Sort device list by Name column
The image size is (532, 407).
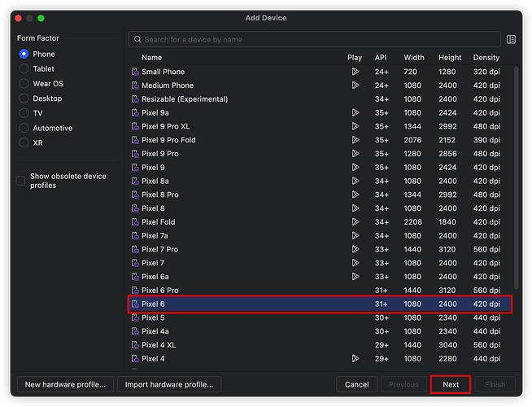[x=151, y=58]
